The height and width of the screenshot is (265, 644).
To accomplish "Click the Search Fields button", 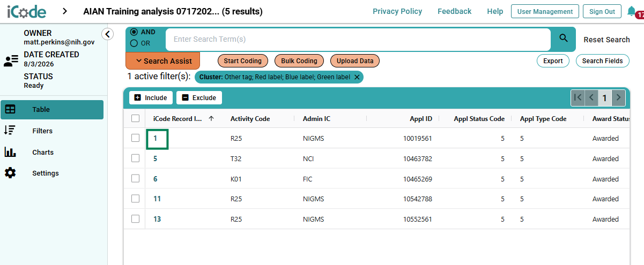I will click(x=603, y=61).
